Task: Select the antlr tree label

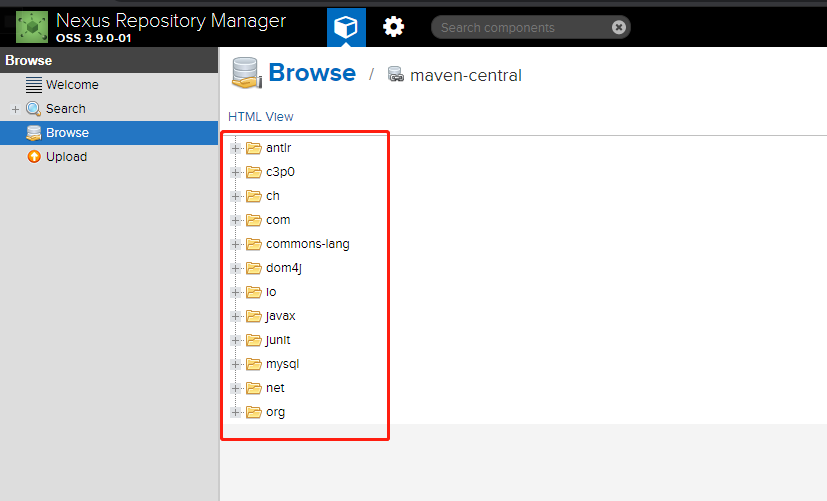Action: tap(278, 148)
